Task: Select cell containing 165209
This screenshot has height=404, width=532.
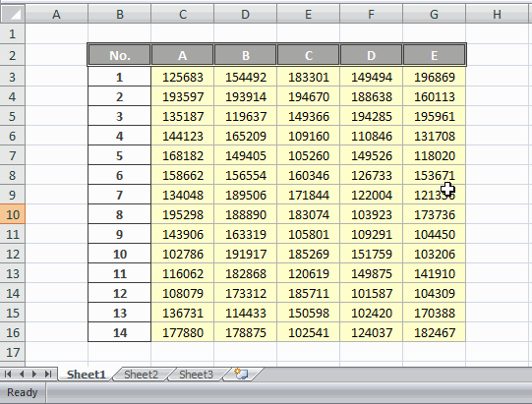Action: (245, 136)
